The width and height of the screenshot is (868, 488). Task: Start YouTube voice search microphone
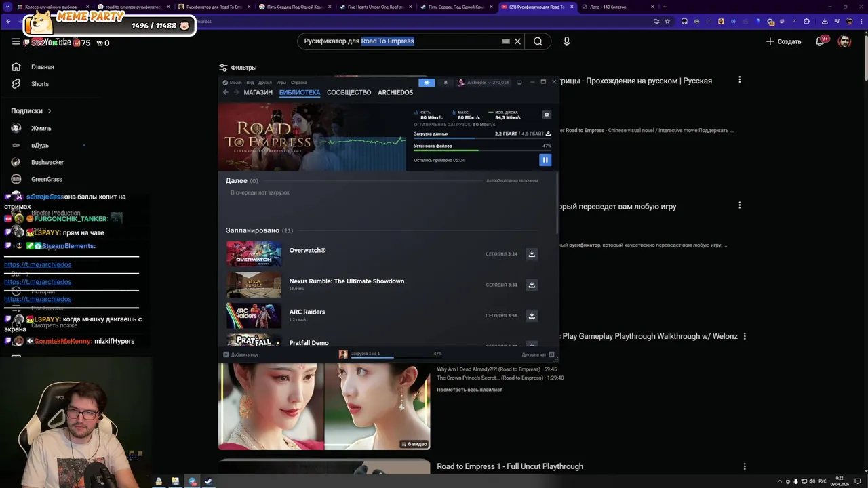coord(567,41)
